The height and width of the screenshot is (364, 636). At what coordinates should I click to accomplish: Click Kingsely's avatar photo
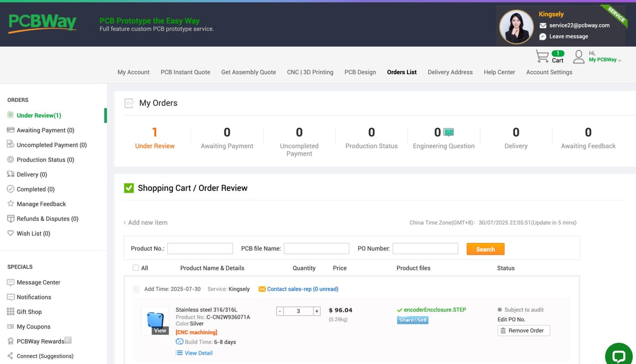pos(516,26)
